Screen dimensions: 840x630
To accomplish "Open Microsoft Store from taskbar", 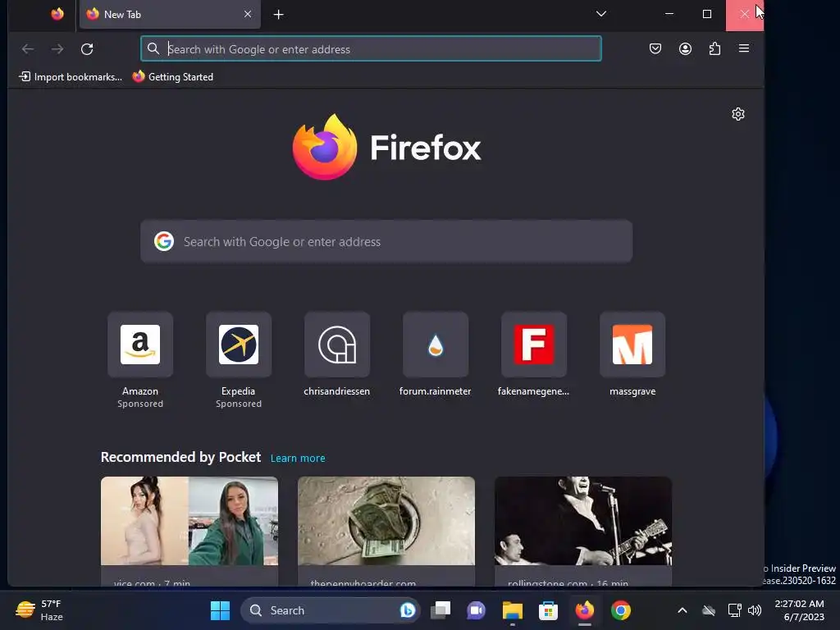I will coord(548,610).
